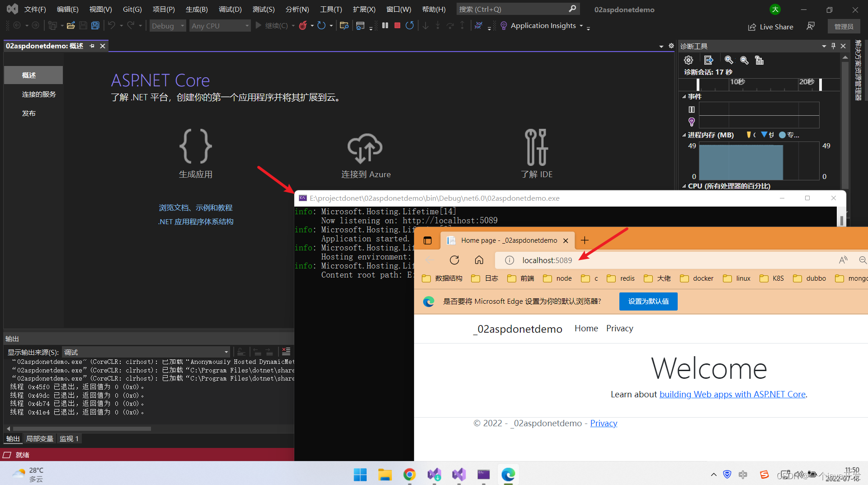Click the docker bookmarks folder in Edge
868x485 pixels.
coord(697,278)
